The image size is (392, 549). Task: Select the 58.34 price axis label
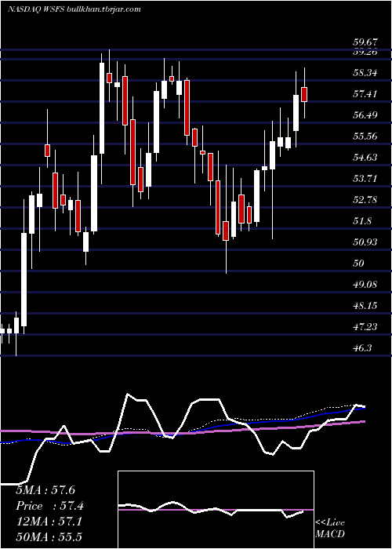pyautogui.click(x=365, y=73)
